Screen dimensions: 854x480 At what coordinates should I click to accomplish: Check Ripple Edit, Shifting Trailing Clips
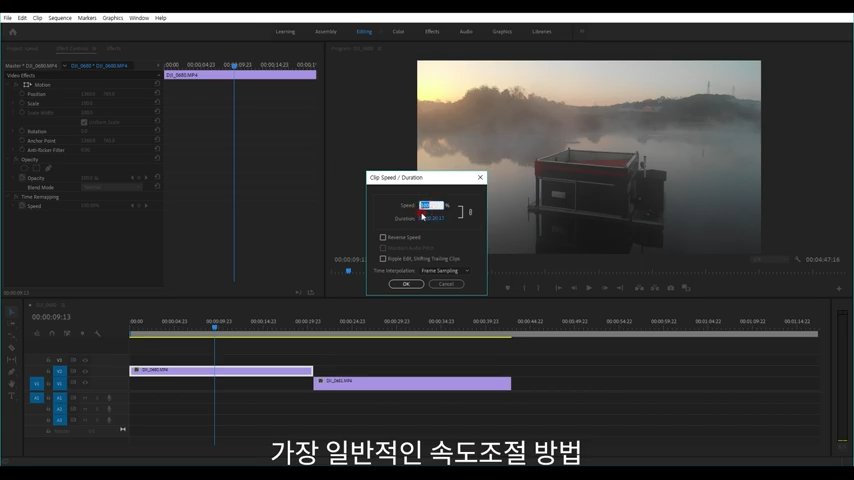tap(383, 258)
